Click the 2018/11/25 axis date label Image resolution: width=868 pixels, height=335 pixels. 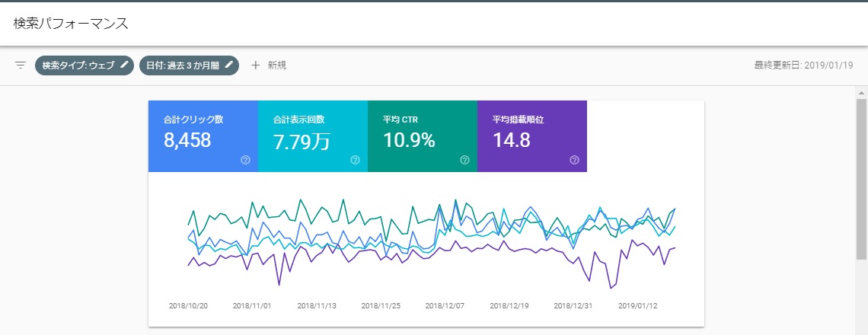click(380, 305)
